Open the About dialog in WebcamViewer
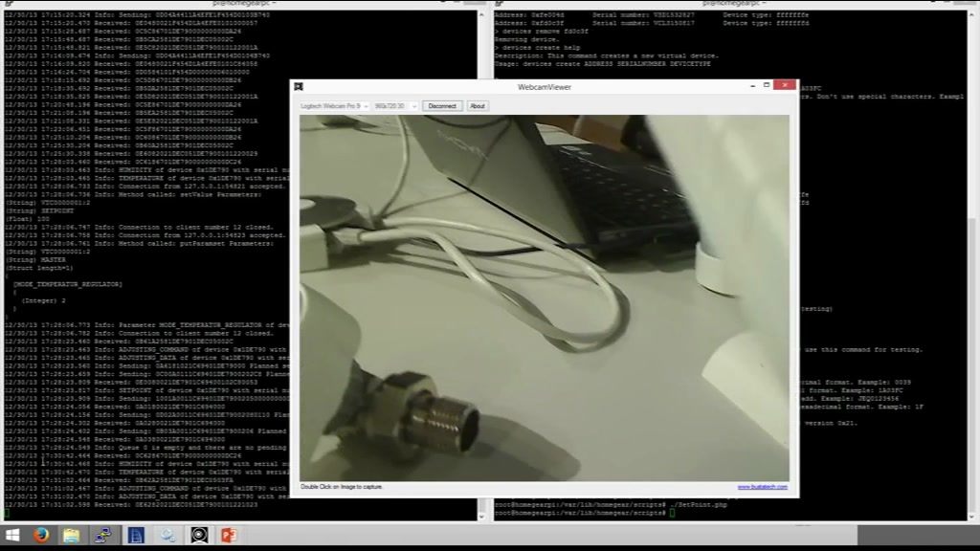This screenshot has height=551, width=980. 478,106
